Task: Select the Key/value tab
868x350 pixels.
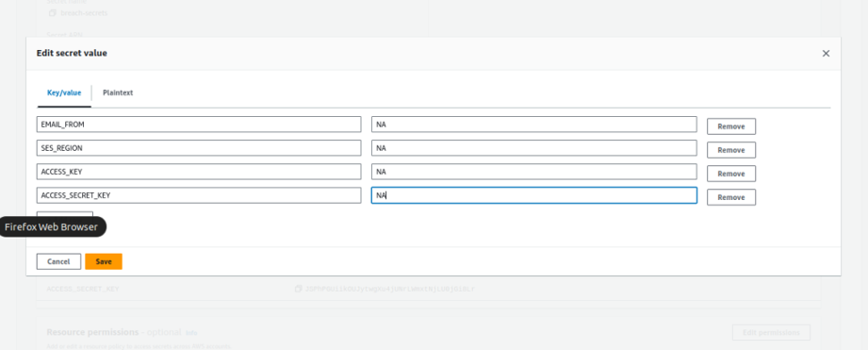Action: click(x=64, y=92)
